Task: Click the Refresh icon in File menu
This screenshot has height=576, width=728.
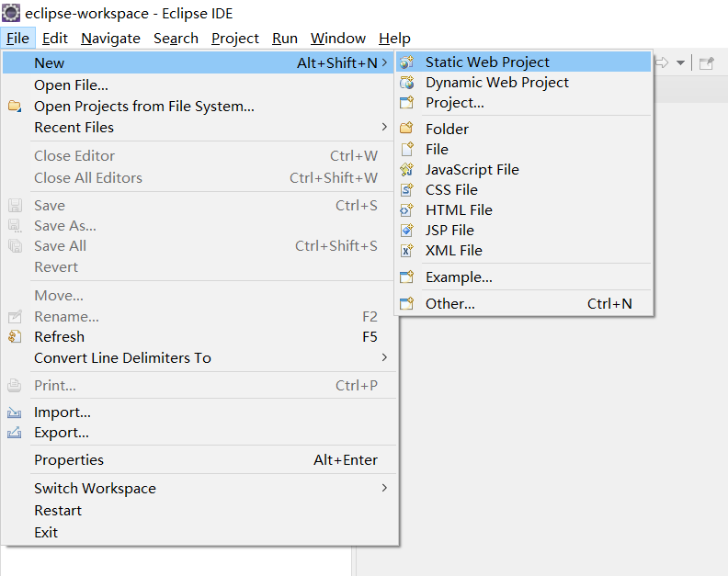Action: click(15, 337)
